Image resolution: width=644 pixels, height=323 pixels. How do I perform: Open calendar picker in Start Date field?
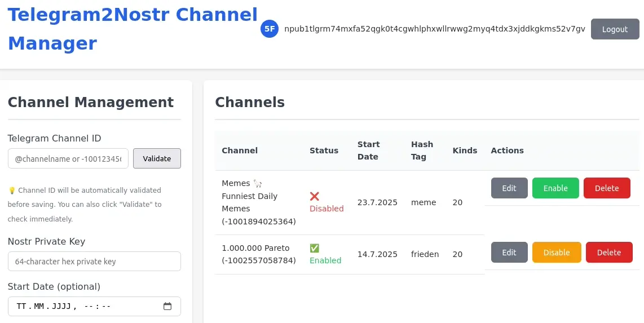click(x=167, y=307)
